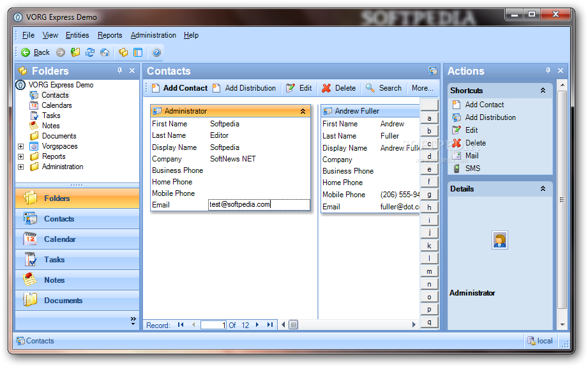The width and height of the screenshot is (588, 367).
Task: Expand the Reports tree node
Action: [x=21, y=157]
